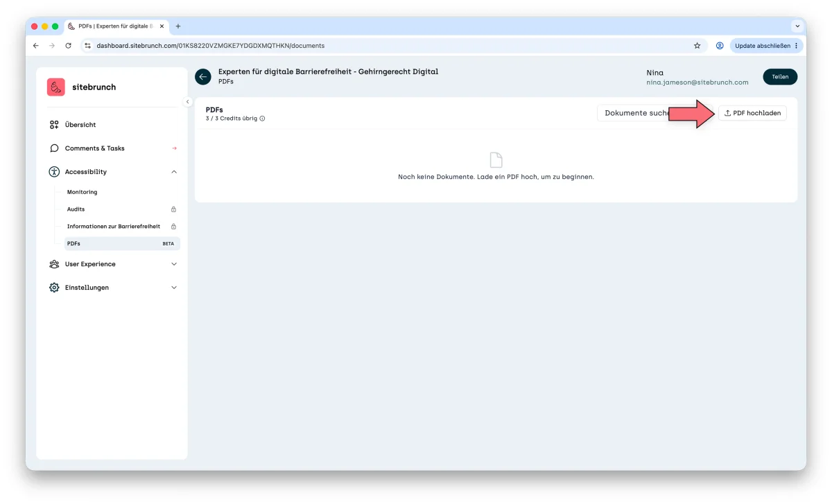The image size is (832, 504).
Task: Click the lock icon next to Informationen zur Barrierefreiheit
Action: pyautogui.click(x=173, y=226)
